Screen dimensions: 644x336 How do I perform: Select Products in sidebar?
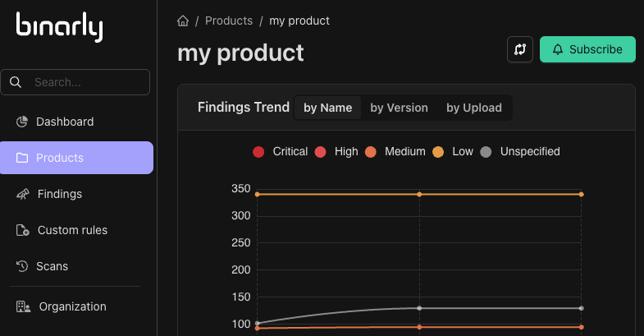point(76,158)
